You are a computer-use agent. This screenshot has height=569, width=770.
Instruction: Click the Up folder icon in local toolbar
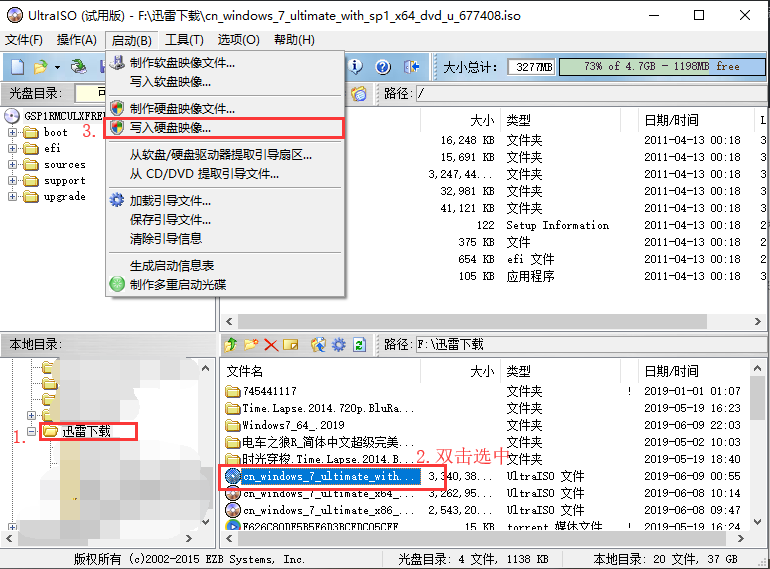point(231,345)
